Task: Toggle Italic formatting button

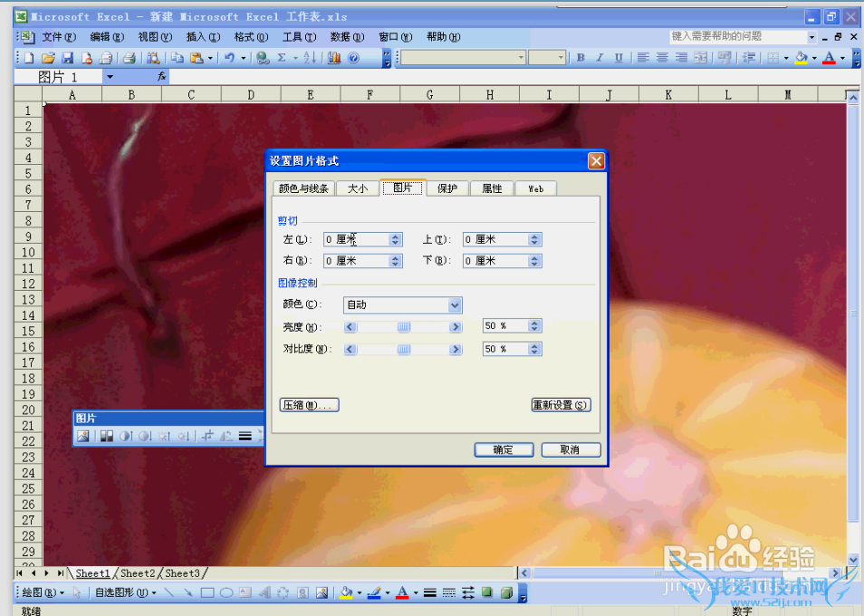Action: click(x=600, y=58)
